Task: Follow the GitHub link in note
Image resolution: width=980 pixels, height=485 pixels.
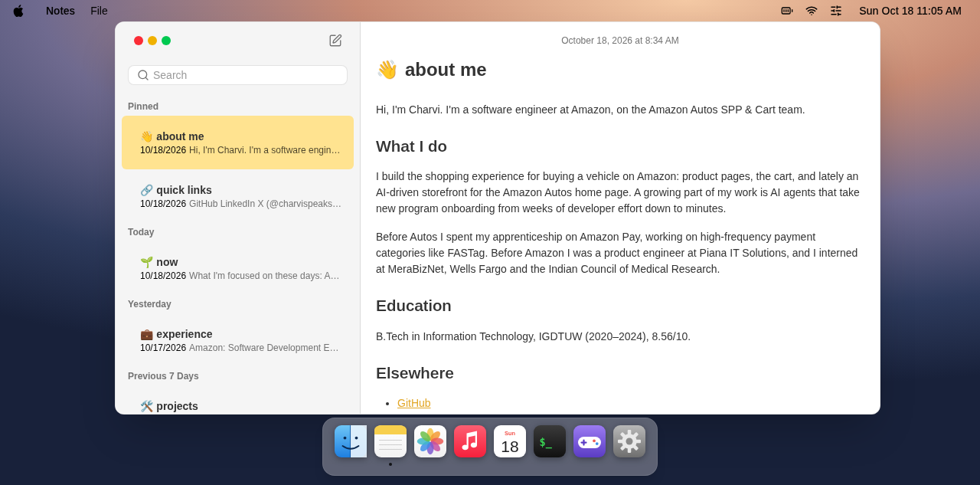Action: (x=413, y=403)
